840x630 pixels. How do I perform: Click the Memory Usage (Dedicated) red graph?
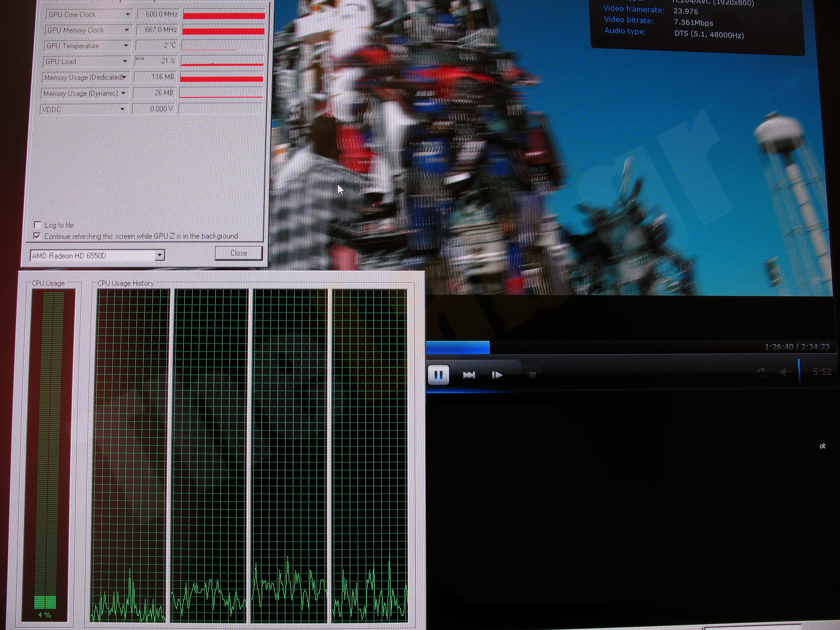(221, 77)
